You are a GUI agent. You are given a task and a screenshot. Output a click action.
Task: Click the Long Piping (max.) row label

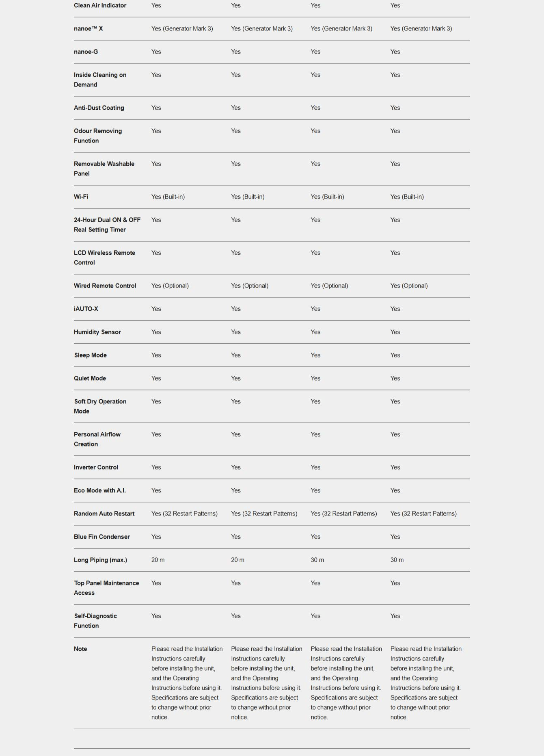100,560
